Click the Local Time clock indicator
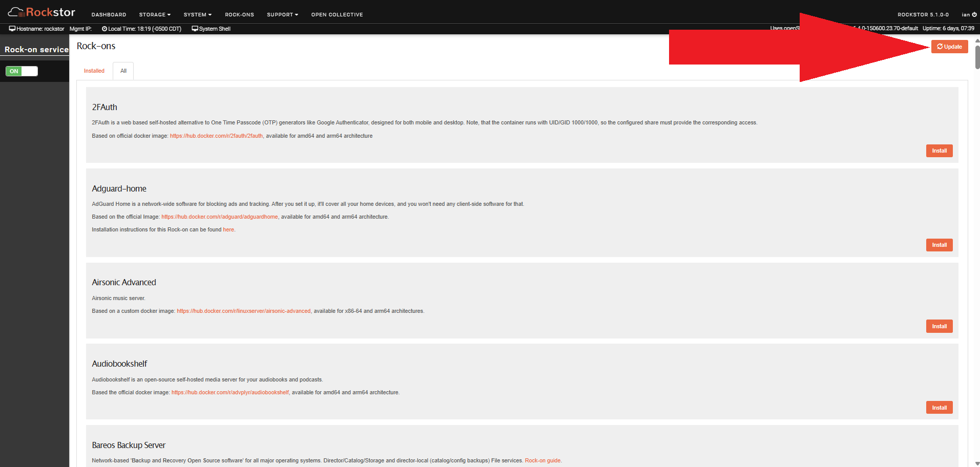The width and height of the screenshot is (980, 467). (x=141, y=29)
